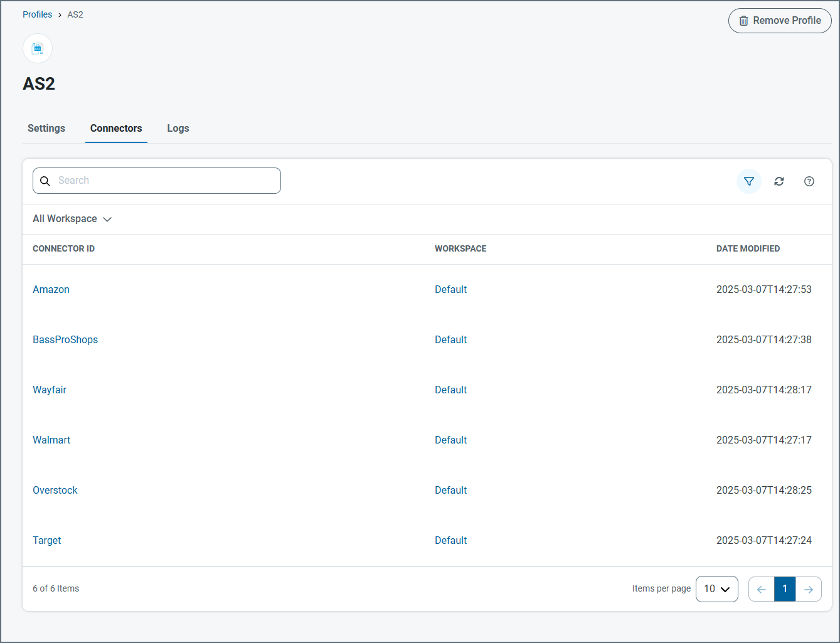Click Default workspace in Amazon row

450,289
